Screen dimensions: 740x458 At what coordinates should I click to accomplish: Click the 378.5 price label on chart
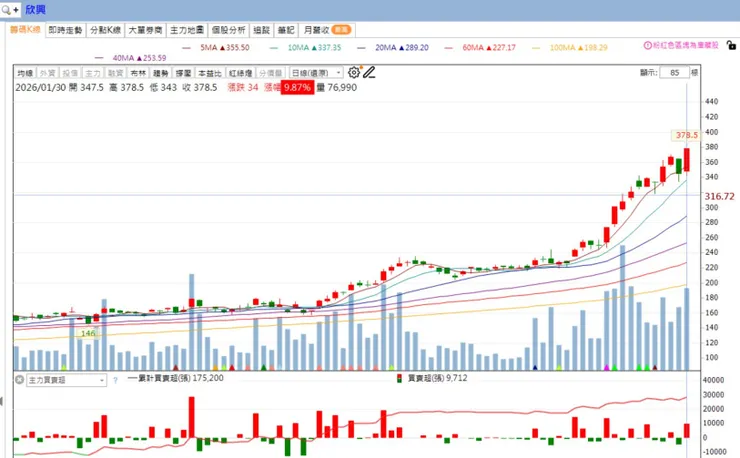[686, 135]
